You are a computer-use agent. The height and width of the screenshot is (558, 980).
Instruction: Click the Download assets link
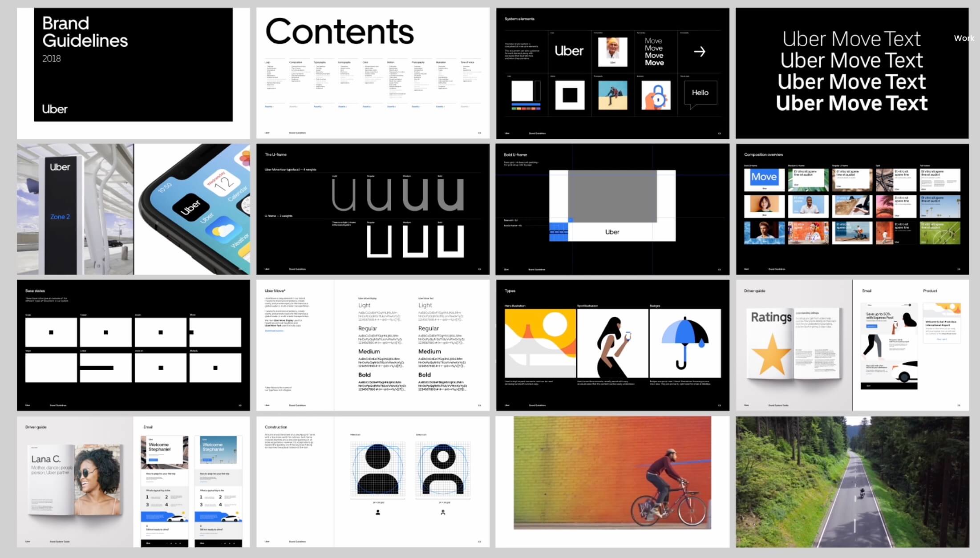[274, 331]
